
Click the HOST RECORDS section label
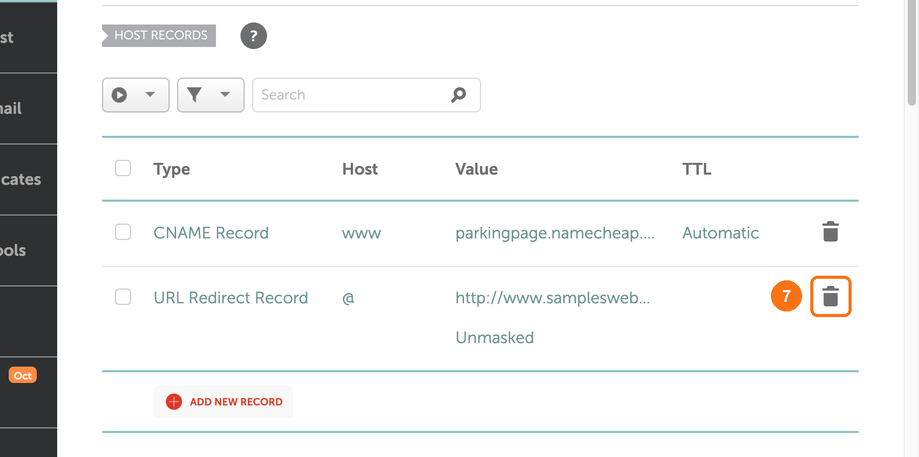(159, 35)
